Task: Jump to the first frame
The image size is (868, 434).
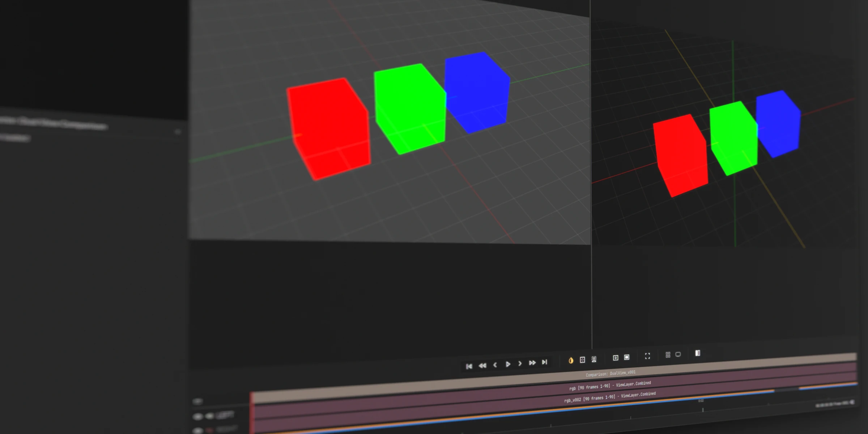Action: tap(469, 366)
